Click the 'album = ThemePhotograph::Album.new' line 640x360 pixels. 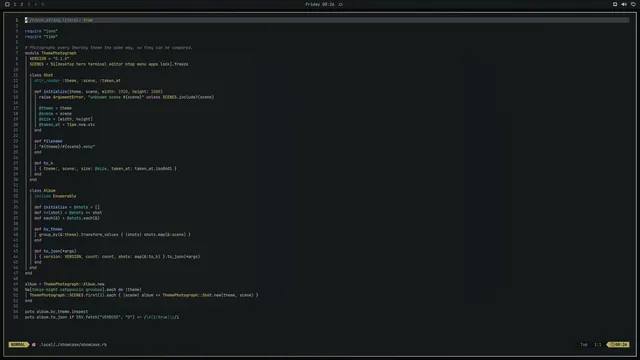coord(64,284)
